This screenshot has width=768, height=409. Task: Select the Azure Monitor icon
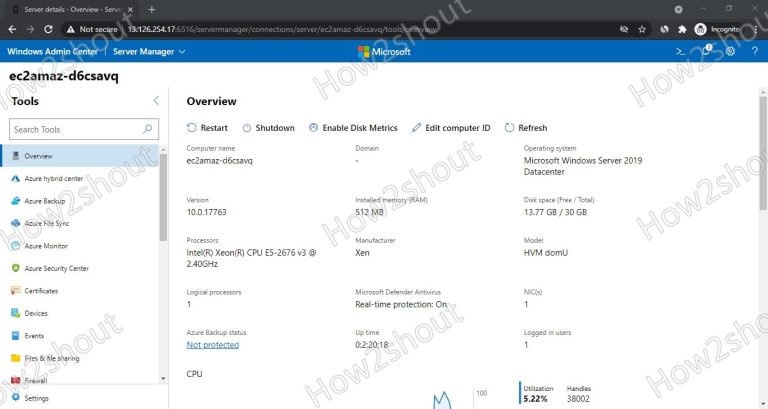pos(16,246)
